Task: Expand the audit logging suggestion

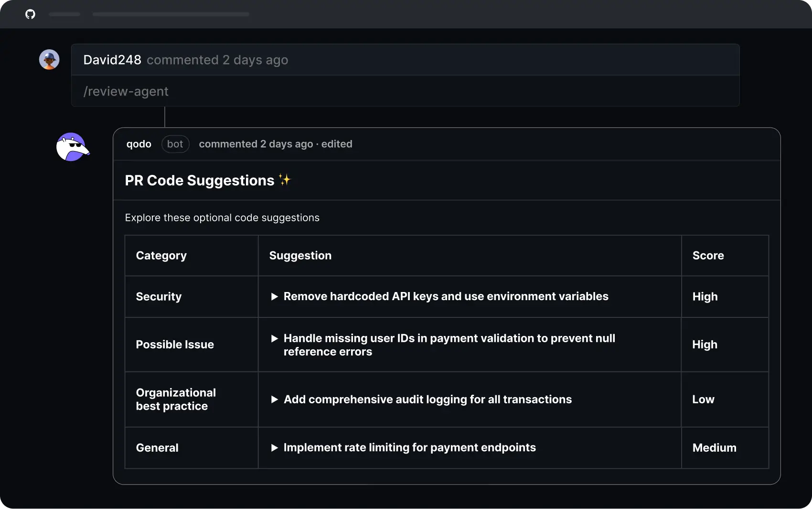Action: (275, 400)
